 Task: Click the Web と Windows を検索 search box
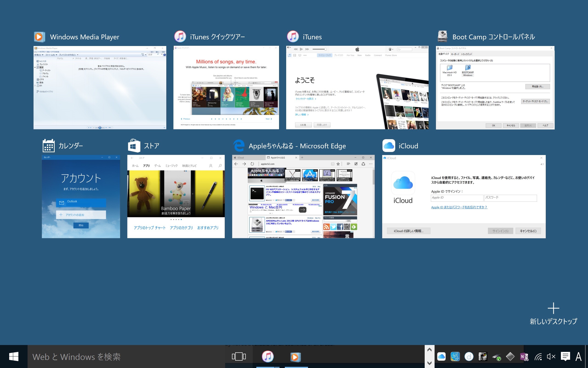(126, 356)
